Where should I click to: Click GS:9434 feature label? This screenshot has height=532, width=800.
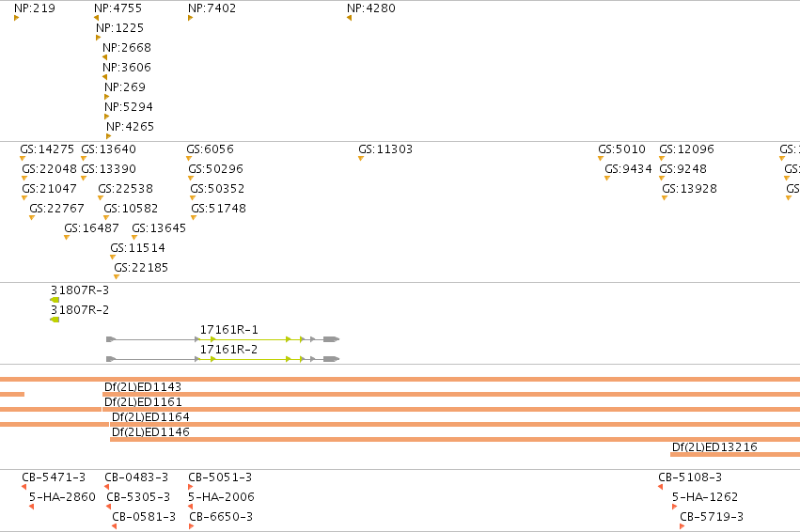click(x=628, y=169)
